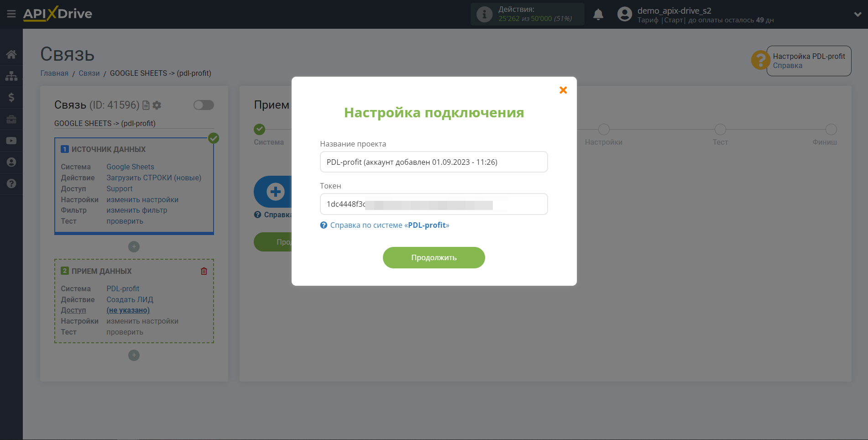Click the actions info icon

point(484,14)
